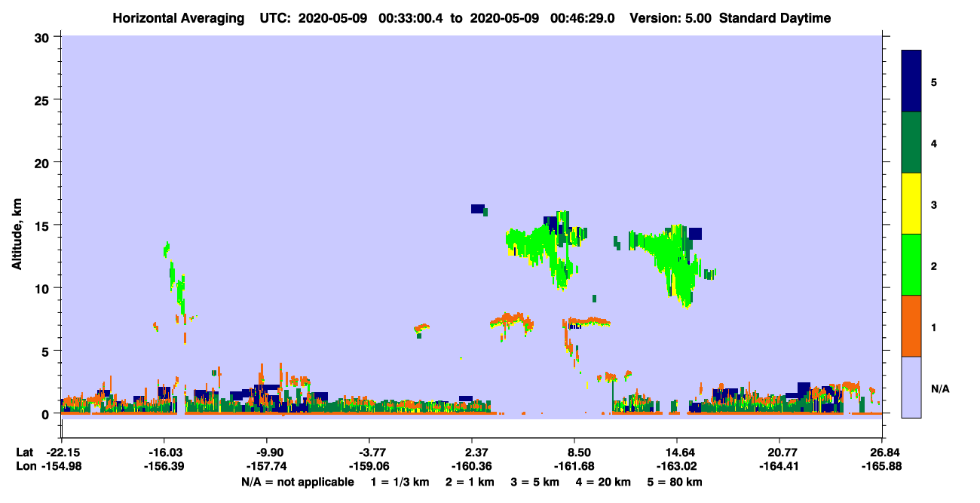Viewport: 980px width, 503px height.
Task: Click the yellow colorbar segment labeled 3
Action: [x=911, y=204]
